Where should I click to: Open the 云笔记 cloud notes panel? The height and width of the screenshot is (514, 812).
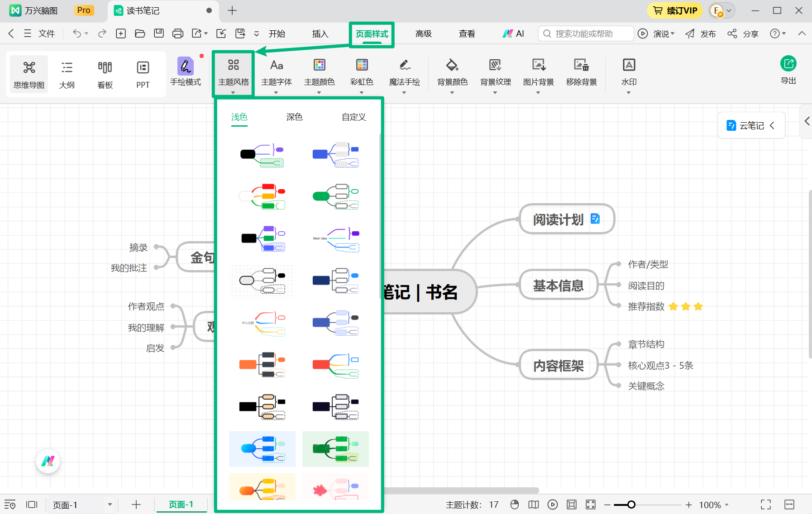pyautogui.click(x=751, y=125)
